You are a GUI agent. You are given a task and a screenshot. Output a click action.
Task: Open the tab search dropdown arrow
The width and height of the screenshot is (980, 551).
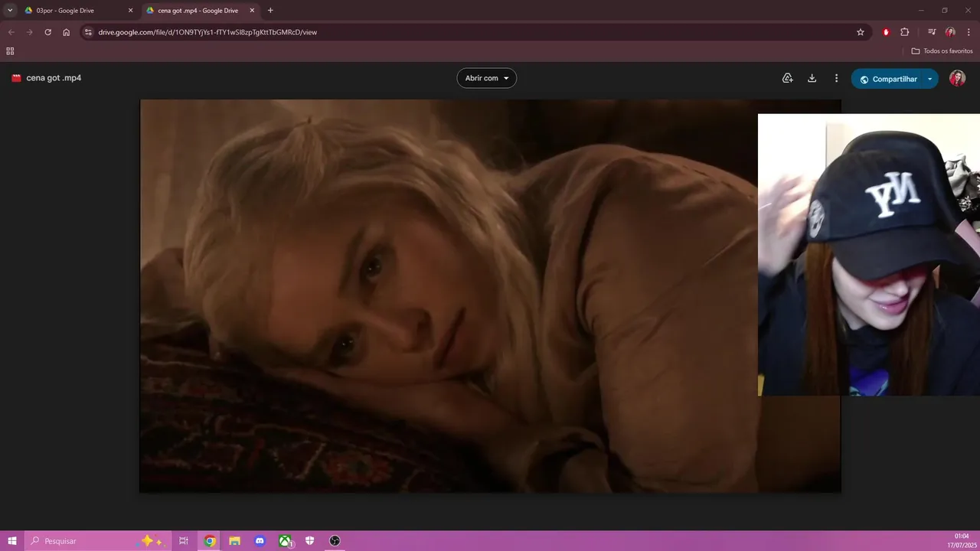click(10, 11)
